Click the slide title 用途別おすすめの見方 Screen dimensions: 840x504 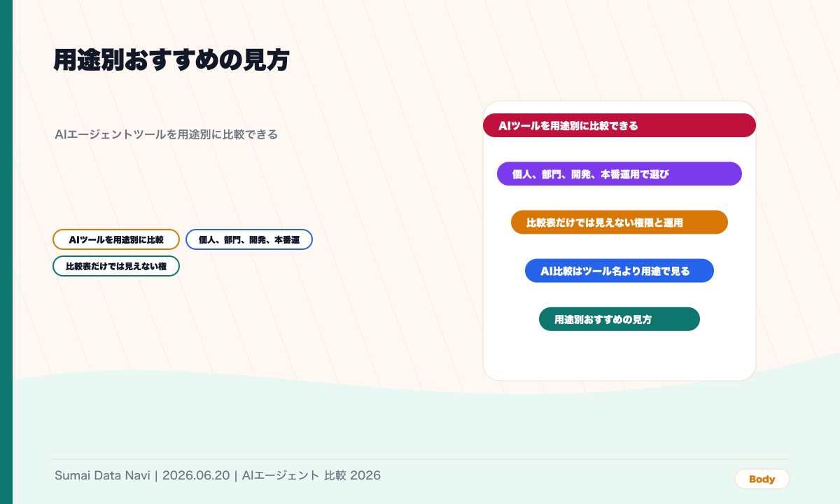coord(171,60)
